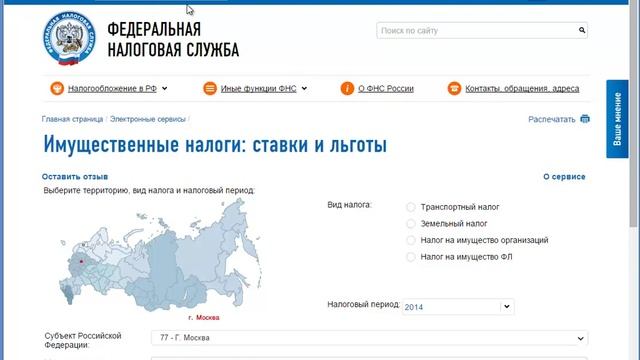
Task: Open Налогообложение в РФ menu
Action: tap(112, 89)
